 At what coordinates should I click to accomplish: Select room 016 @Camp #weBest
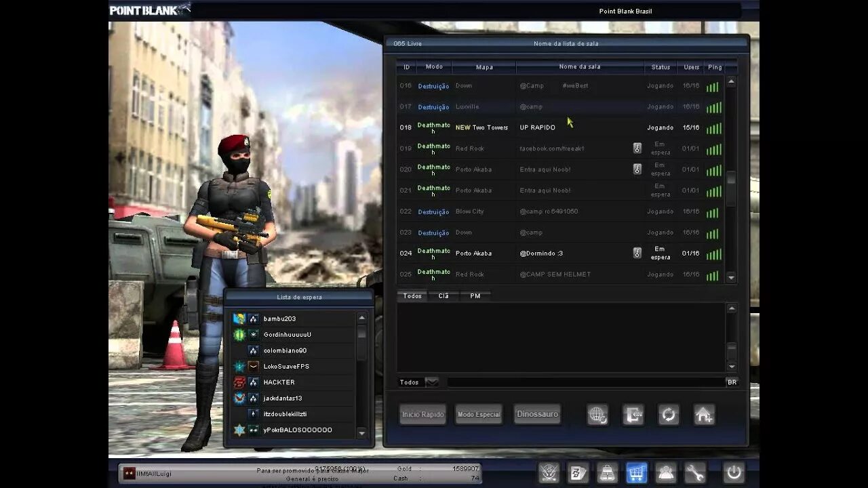pyautogui.click(x=560, y=85)
